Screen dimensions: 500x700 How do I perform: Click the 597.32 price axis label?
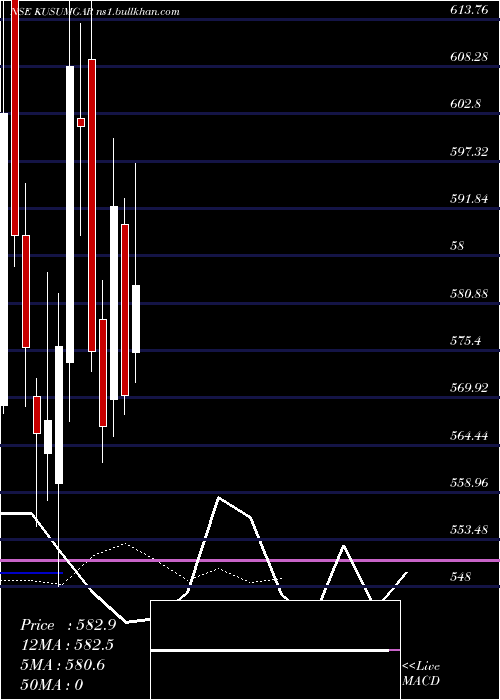[469, 152]
